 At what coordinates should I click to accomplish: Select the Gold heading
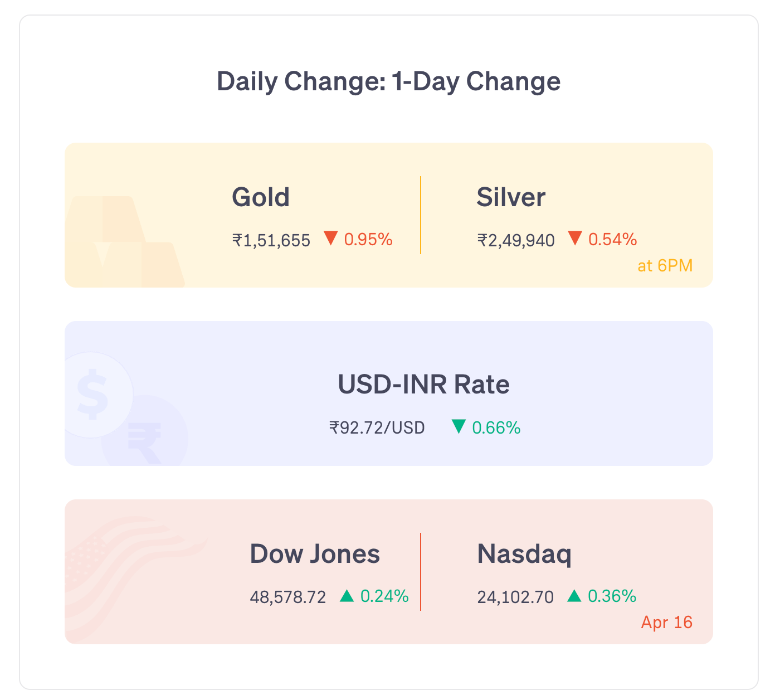261,197
